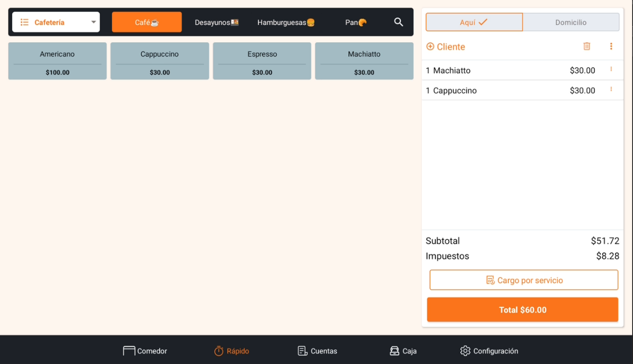Switch order type to Domicilio
The width and height of the screenshot is (633, 364).
pyautogui.click(x=571, y=22)
